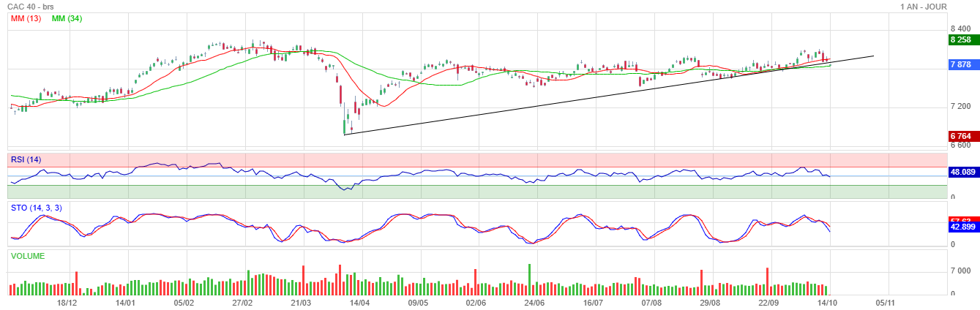Open the STO (14, 3, 3) indicator label

pyautogui.click(x=36, y=208)
